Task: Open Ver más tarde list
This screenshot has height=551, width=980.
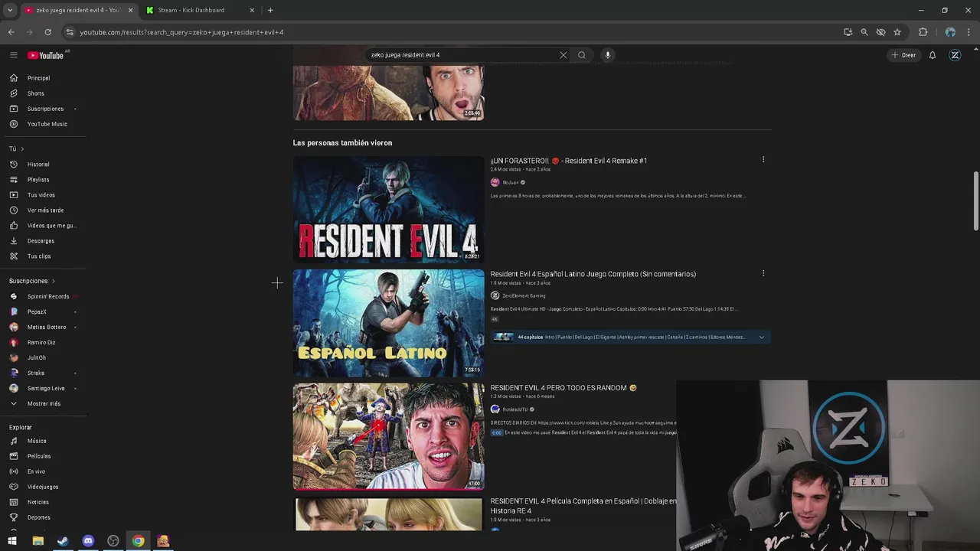Action: (44, 210)
